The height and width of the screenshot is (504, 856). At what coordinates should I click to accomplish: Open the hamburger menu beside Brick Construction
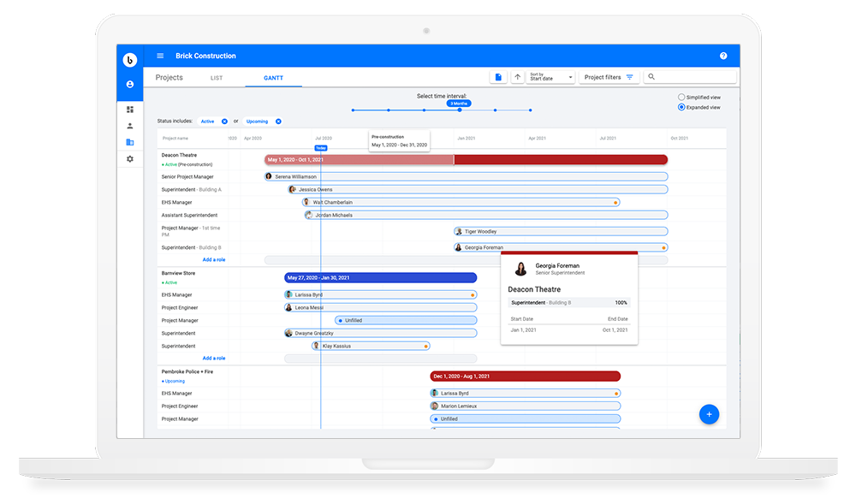pyautogui.click(x=160, y=56)
